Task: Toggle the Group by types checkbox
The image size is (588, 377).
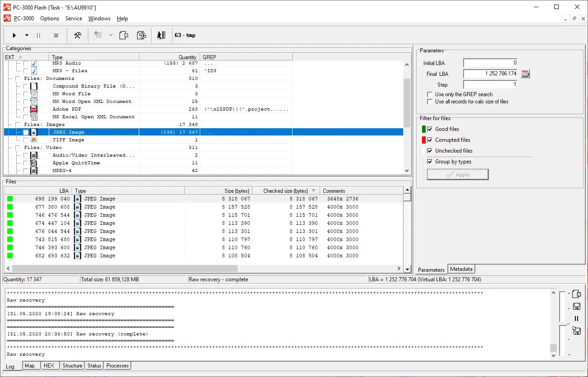Action: pyautogui.click(x=430, y=162)
